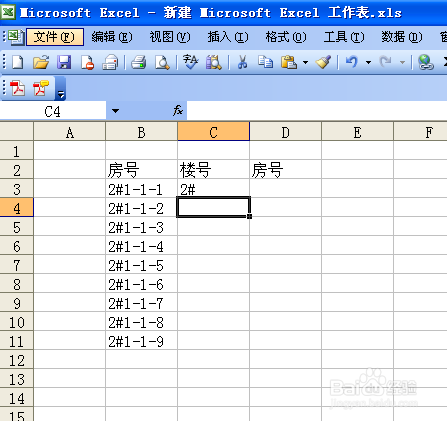Select cell containing 2#1-1-2
This screenshot has width=447, height=421.
pyautogui.click(x=141, y=208)
